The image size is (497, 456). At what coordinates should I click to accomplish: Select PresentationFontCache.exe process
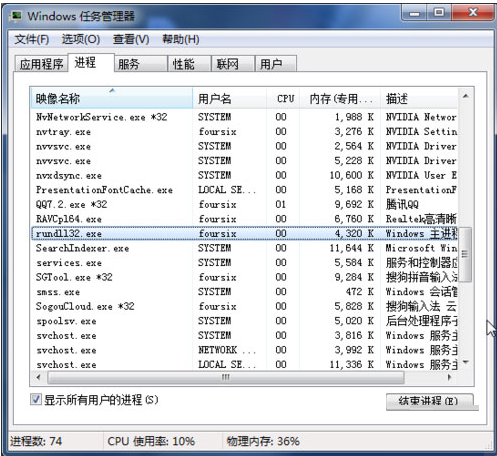(x=244, y=190)
